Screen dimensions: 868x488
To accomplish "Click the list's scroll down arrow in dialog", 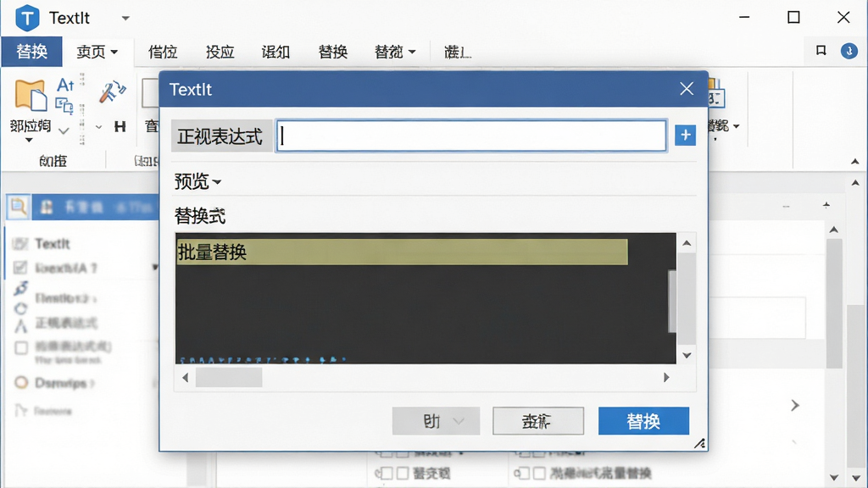I will pos(687,355).
